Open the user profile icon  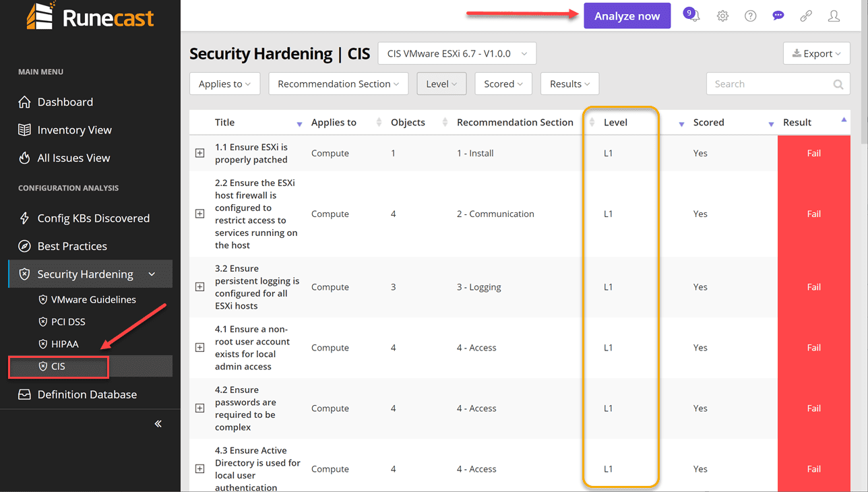834,16
